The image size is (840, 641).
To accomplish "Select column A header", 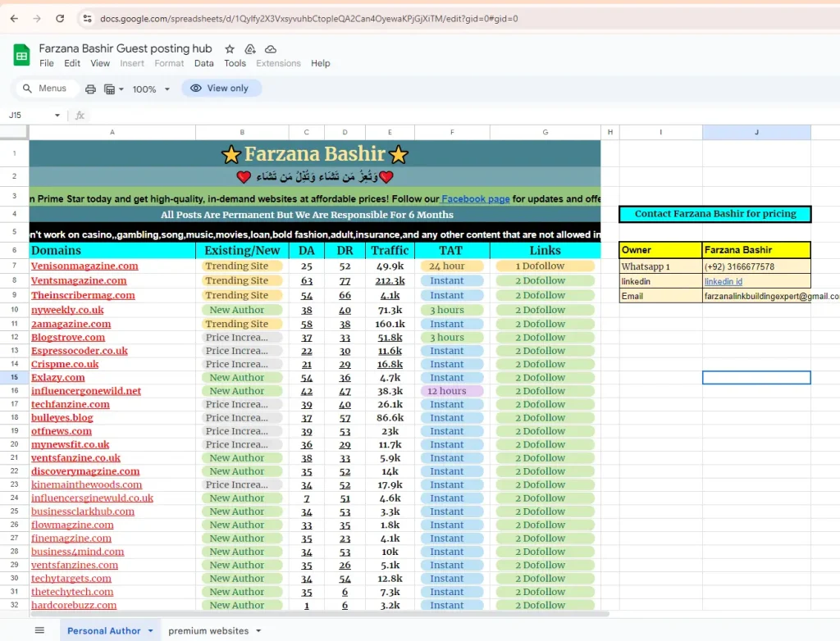I will coord(112,132).
